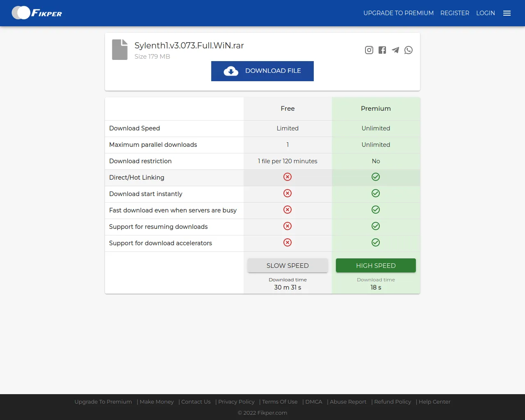Screen dimensions: 525x420
Task: Choose the High Speed download button
Action: [376, 265]
